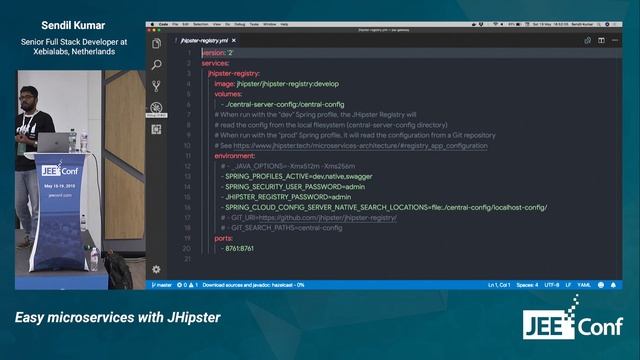Screen dimensions: 640x360
Task: Click the Ln 1, Col 1 cursor position
Action: point(499,285)
